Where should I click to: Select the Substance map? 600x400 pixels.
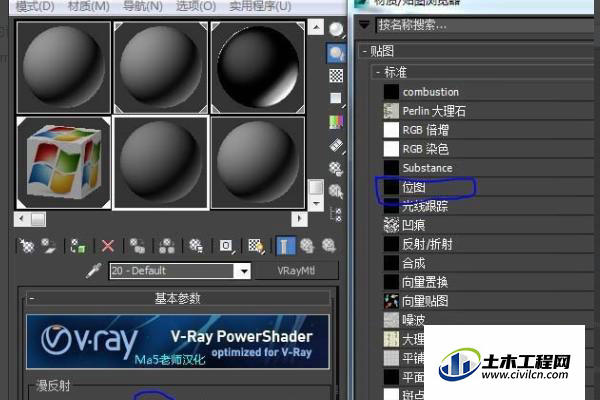click(490, 168)
